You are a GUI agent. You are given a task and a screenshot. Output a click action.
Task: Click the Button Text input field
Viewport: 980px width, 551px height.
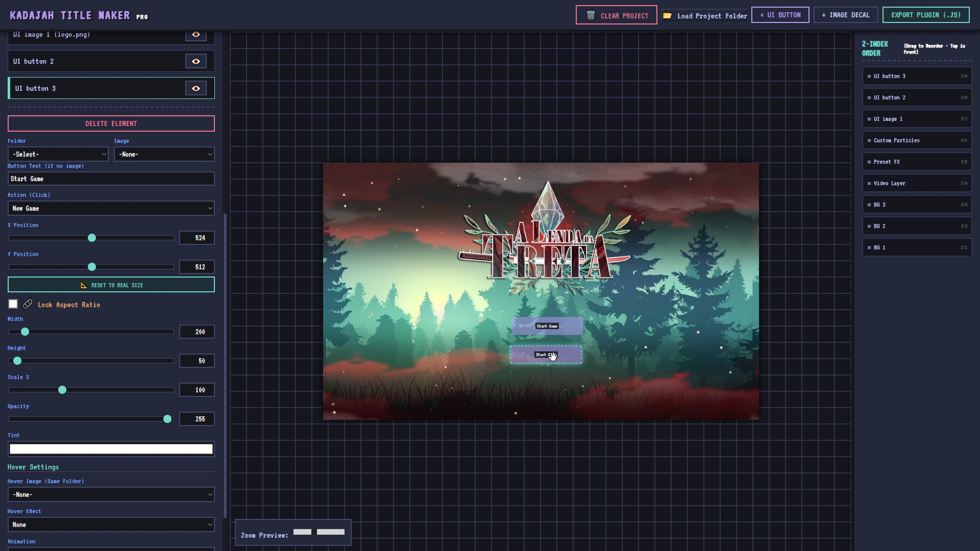pos(111,179)
